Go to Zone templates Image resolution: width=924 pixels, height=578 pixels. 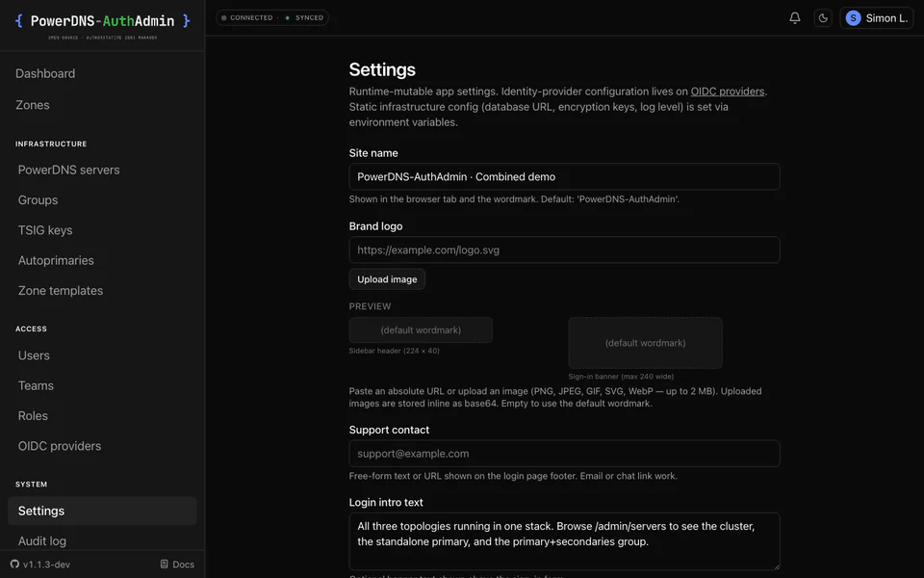[61, 290]
